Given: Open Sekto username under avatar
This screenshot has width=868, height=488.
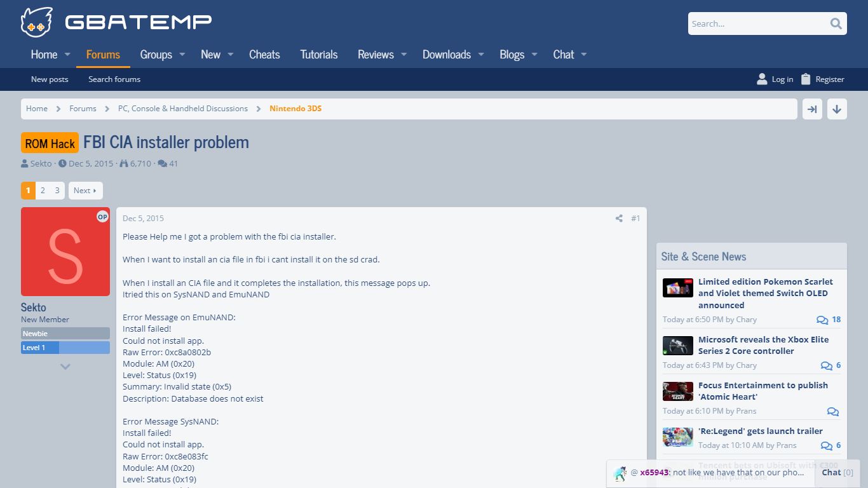Looking at the screenshot, I should tap(34, 308).
